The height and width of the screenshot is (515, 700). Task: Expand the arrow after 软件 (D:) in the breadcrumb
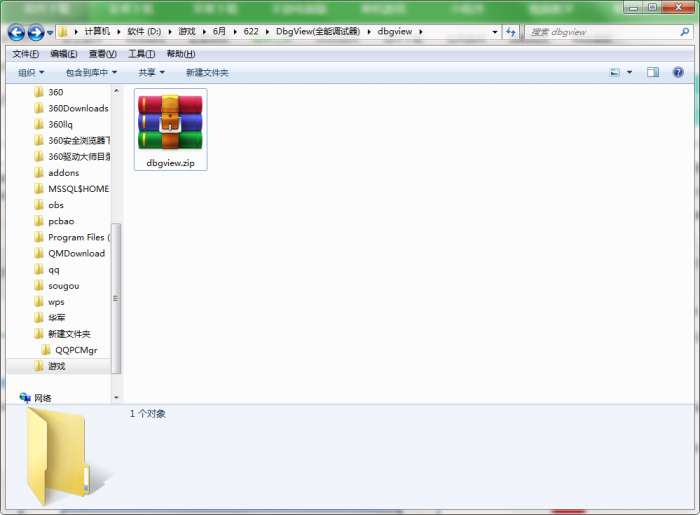pyautogui.click(x=170, y=32)
